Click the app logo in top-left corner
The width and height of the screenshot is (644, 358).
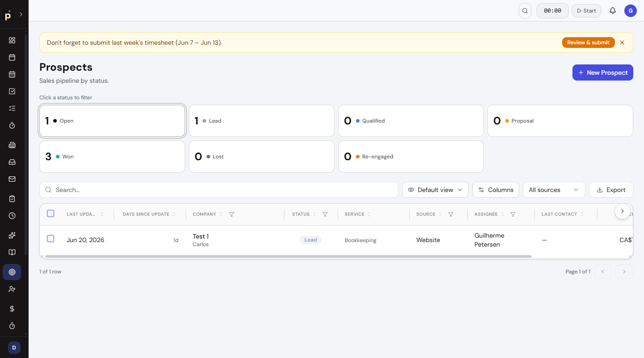coord(8,15)
